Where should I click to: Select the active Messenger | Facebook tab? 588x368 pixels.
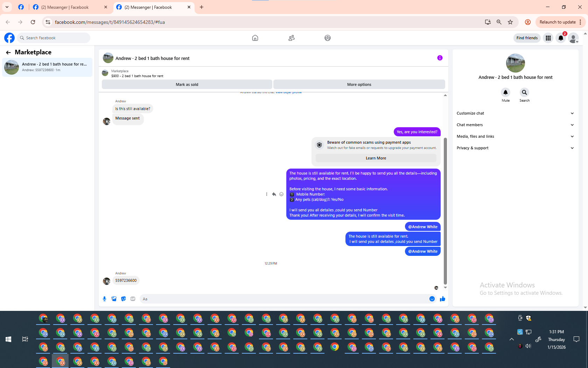pos(154,7)
